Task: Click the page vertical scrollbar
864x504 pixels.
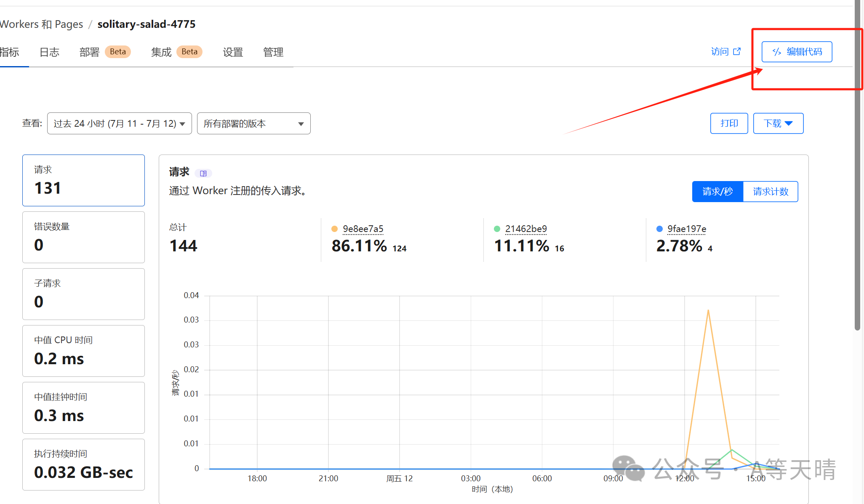Action: [x=857, y=165]
